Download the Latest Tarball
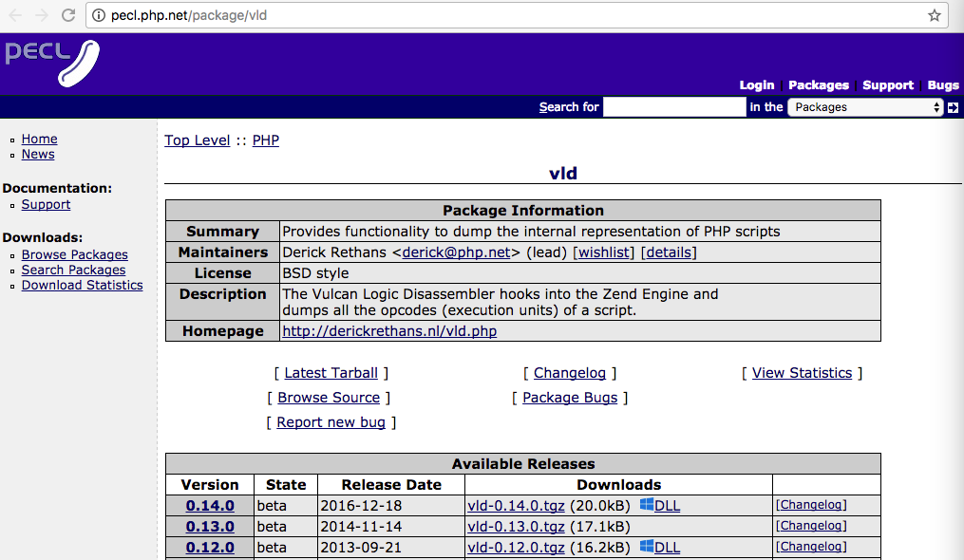964x560 pixels. click(331, 373)
